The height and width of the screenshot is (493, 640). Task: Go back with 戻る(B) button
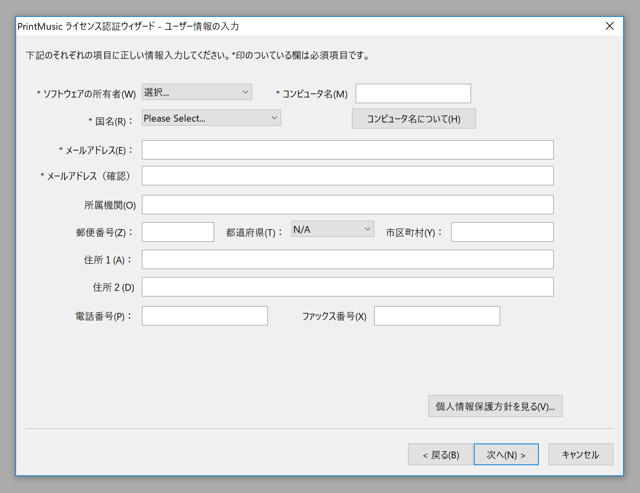coord(440,455)
